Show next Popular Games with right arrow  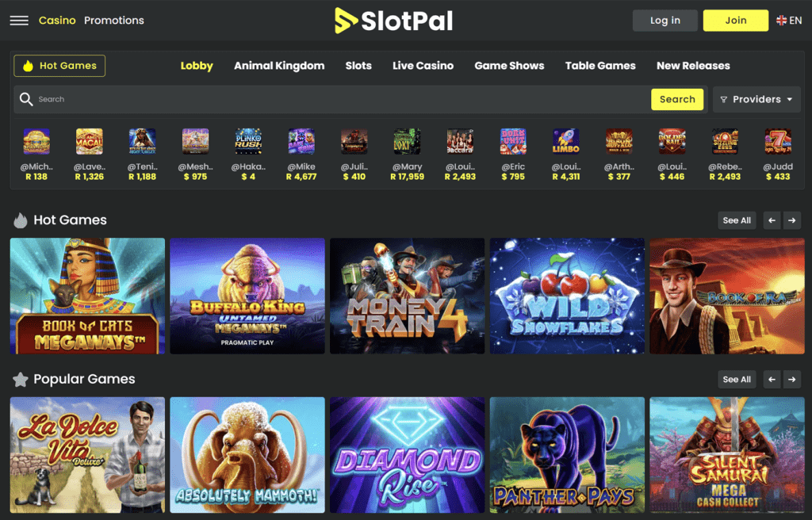[792, 380]
